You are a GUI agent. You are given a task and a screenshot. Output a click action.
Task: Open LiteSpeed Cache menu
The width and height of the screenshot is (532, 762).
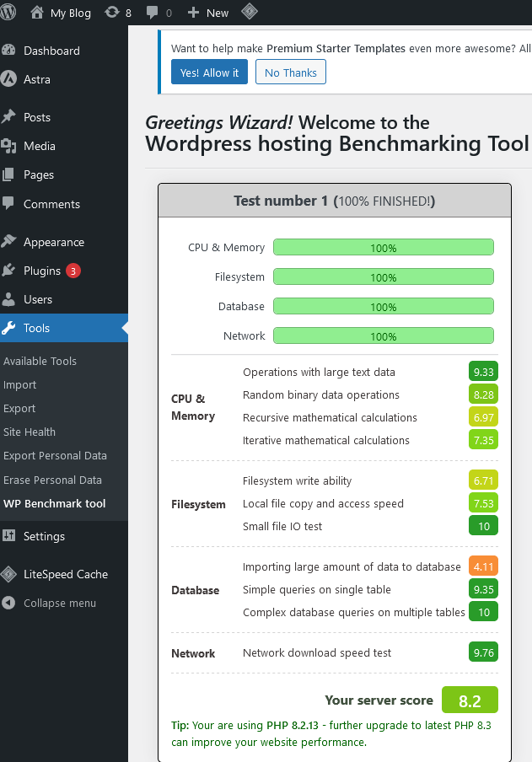(x=64, y=574)
